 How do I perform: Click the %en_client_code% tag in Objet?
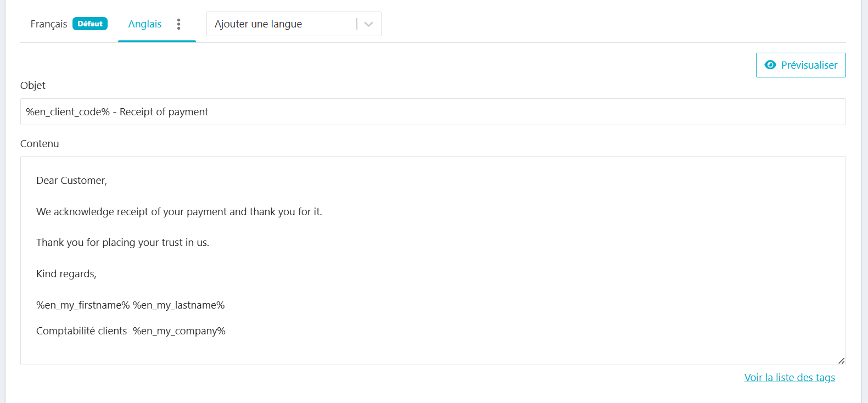tap(68, 112)
